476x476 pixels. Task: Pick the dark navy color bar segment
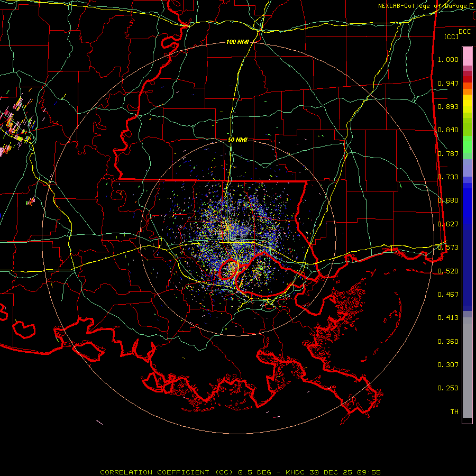click(x=467, y=270)
